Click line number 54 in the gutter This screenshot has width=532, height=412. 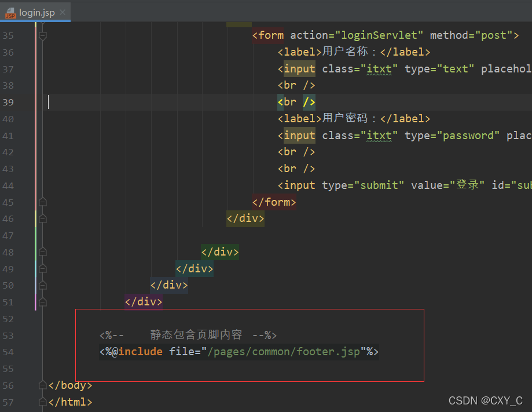8,352
